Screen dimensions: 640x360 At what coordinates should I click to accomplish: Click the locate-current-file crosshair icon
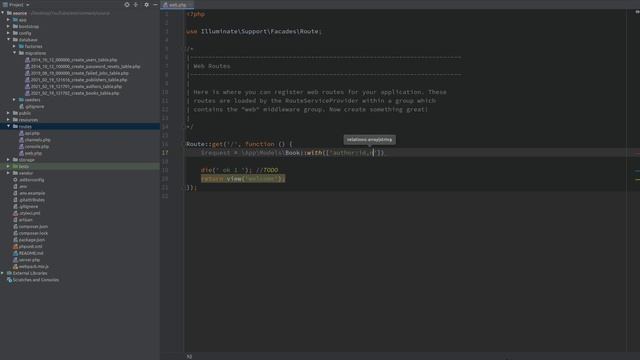point(127,4)
